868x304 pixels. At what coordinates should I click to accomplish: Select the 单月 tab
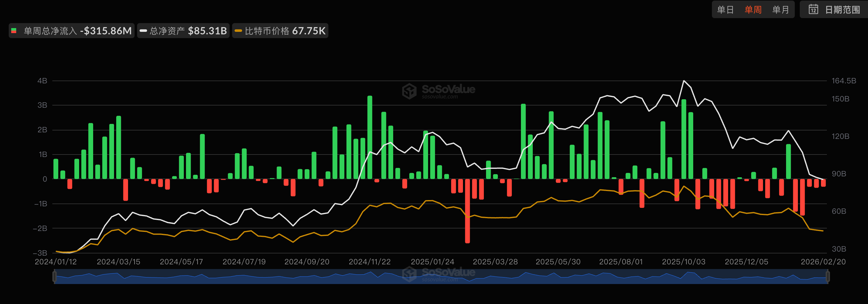click(780, 9)
